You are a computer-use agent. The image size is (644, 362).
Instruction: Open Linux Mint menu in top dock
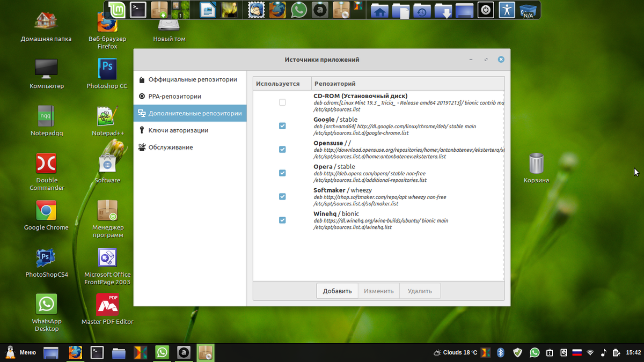[116, 10]
